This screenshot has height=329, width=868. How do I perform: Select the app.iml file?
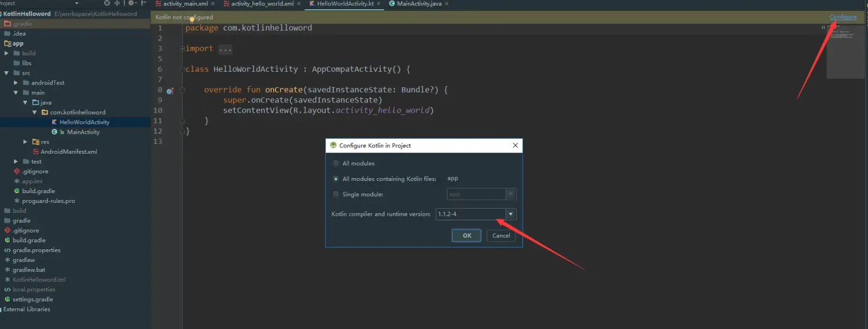[32, 181]
